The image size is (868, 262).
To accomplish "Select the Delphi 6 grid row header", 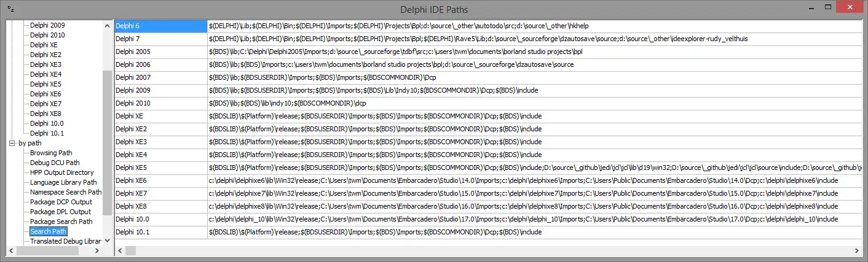I will 161,26.
